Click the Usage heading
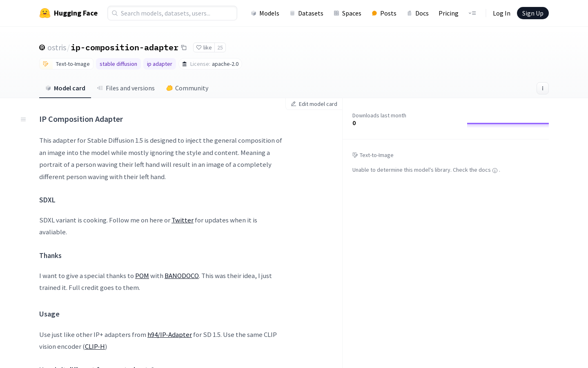 (49, 314)
